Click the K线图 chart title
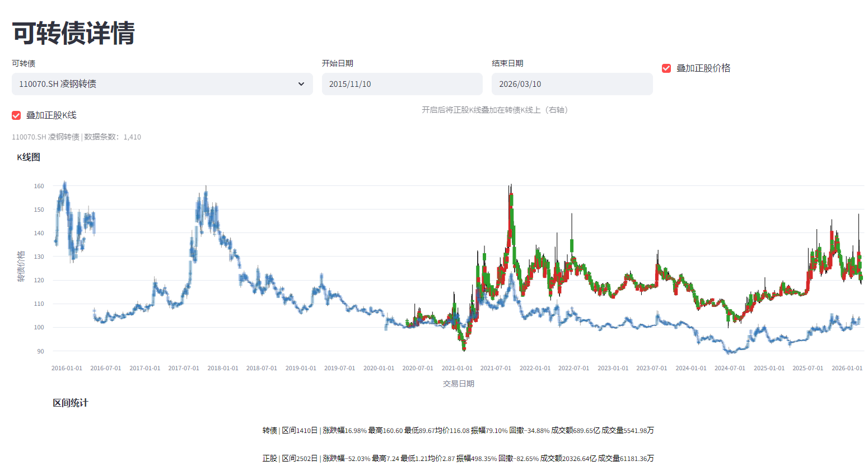The height and width of the screenshot is (475, 868). (29, 157)
